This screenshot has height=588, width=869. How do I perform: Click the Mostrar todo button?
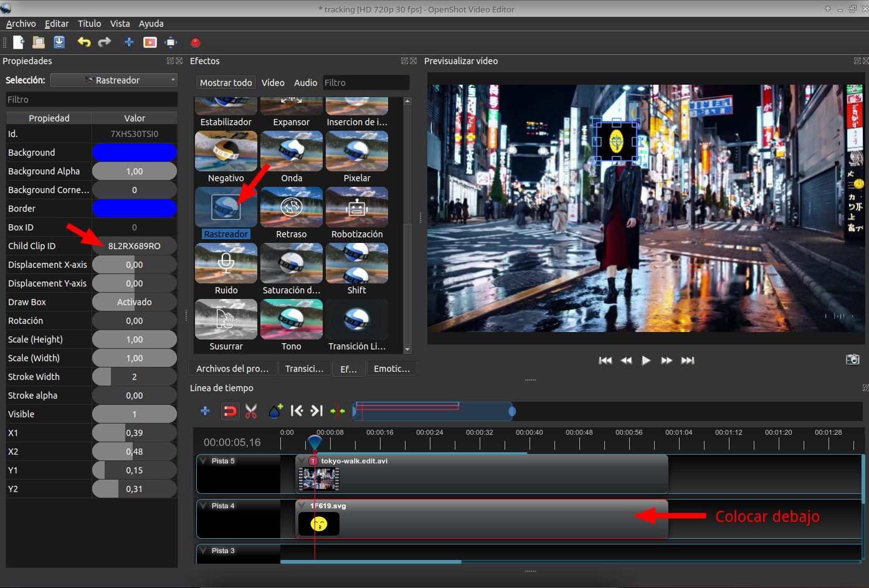[x=226, y=82]
